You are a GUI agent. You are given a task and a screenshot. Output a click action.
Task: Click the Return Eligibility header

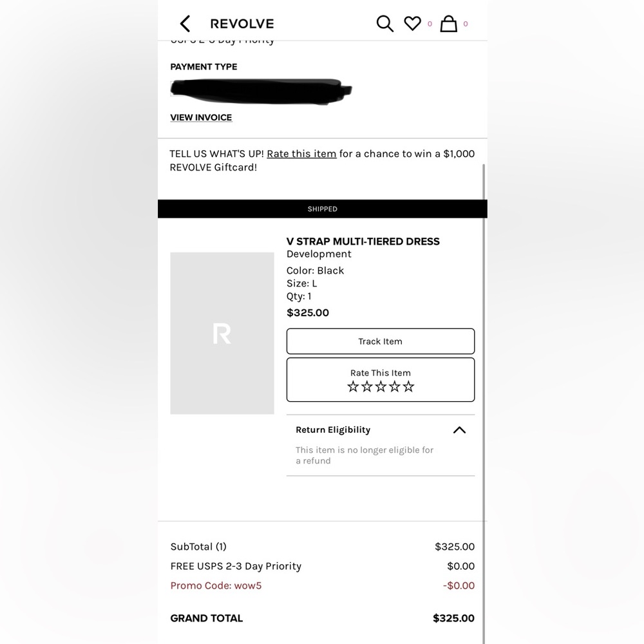point(333,430)
